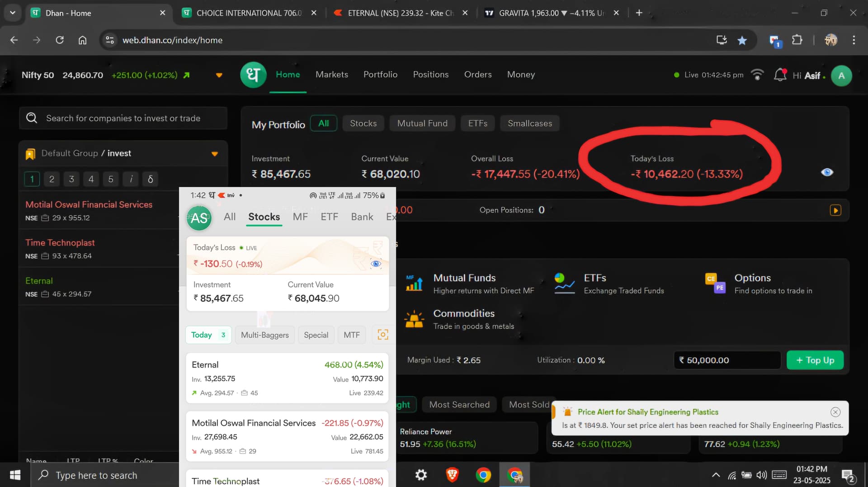
Task: Open Windows Settings gear in taskbar
Action: tap(421, 475)
